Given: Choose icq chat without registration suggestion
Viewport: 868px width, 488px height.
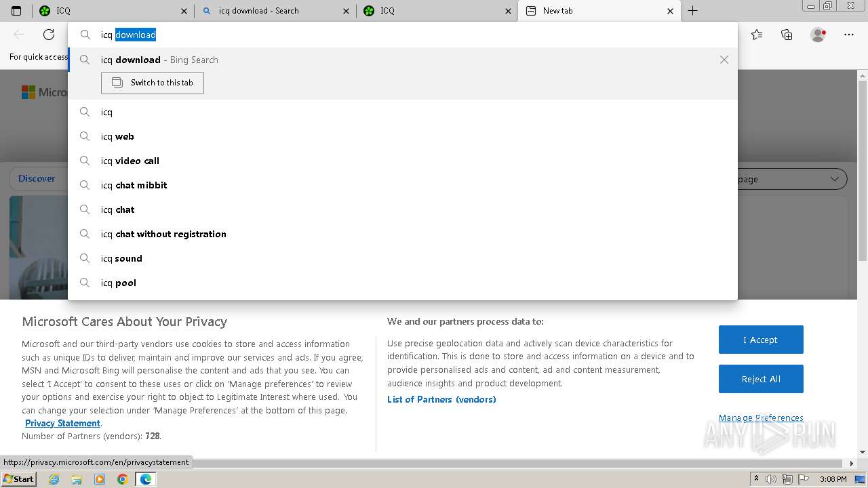Looking at the screenshot, I should point(403,234).
